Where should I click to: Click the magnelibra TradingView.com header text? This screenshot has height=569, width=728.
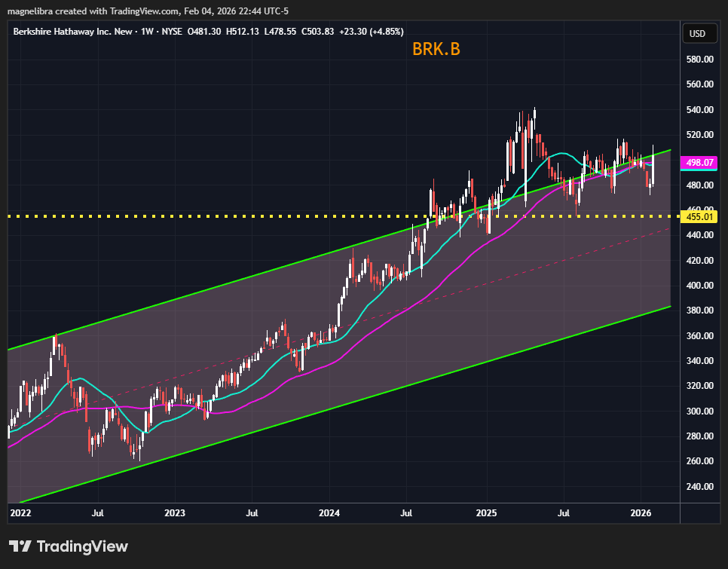coord(148,11)
